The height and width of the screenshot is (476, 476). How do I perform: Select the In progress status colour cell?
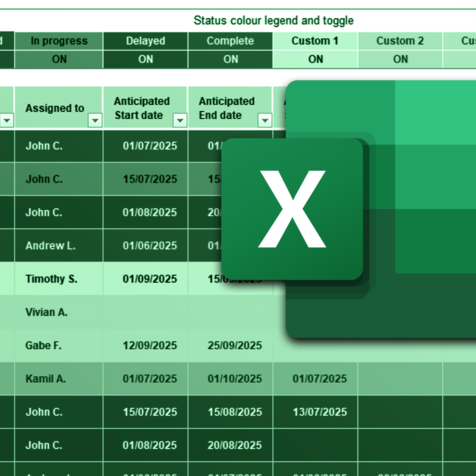(x=59, y=41)
